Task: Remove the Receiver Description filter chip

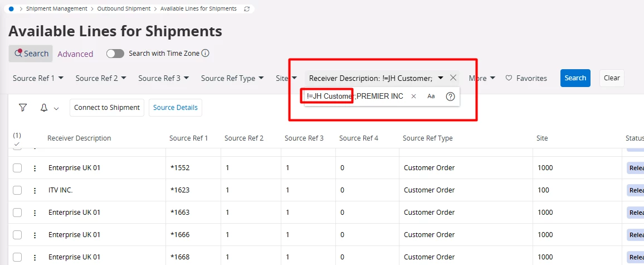Action: 453,78
